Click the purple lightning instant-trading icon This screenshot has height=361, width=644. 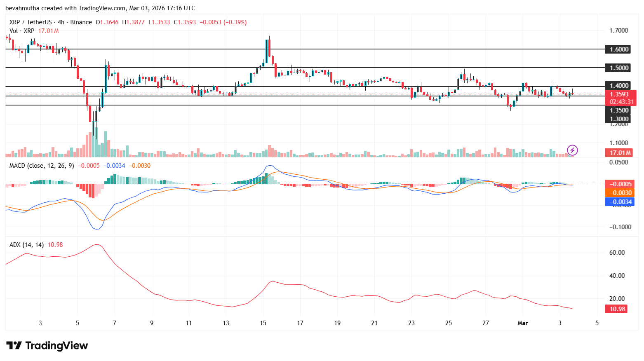click(573, 150)
